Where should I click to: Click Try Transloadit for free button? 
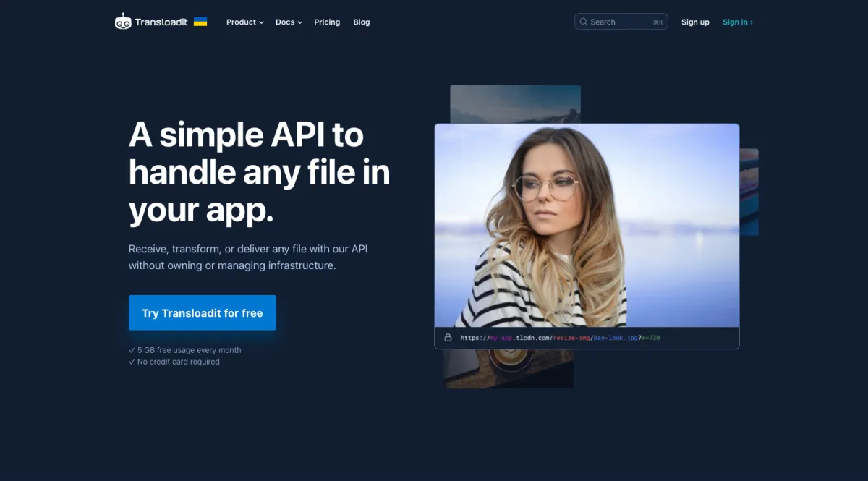[203, 312]
